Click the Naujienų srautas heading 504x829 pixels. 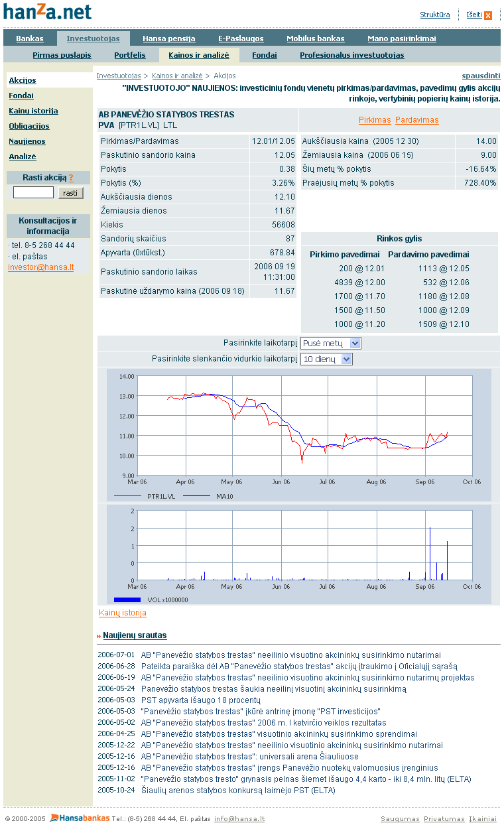[135, 635]
